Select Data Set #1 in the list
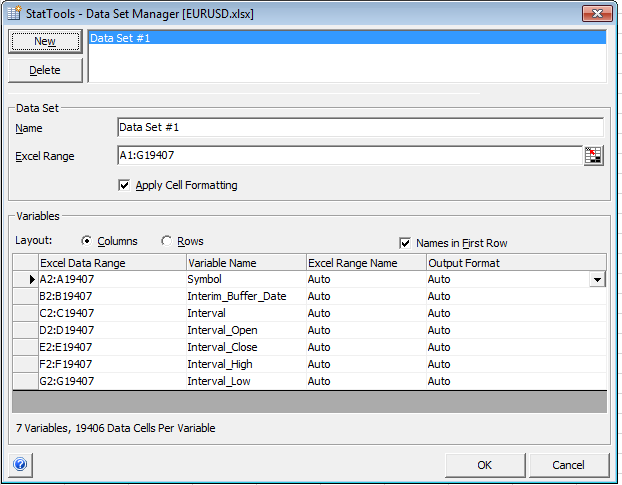The height and width of the screenshot is (485, 622). click(347, 38)
